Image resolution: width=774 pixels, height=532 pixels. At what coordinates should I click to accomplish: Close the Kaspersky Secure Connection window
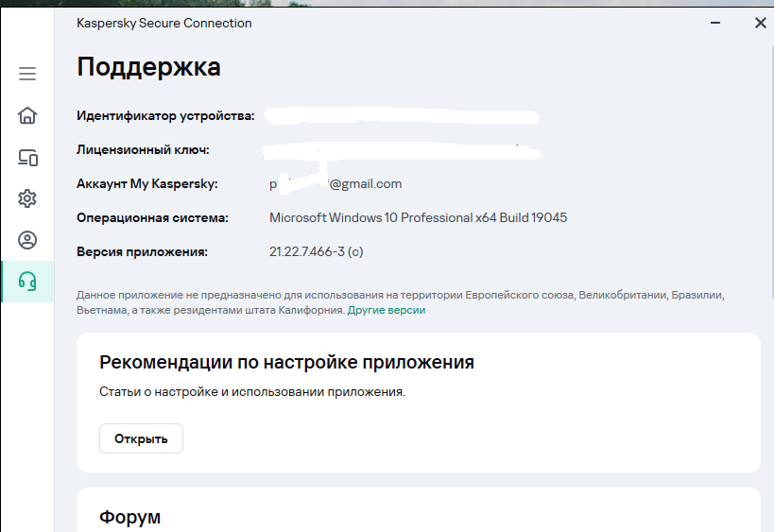click(x=760, y=23)
